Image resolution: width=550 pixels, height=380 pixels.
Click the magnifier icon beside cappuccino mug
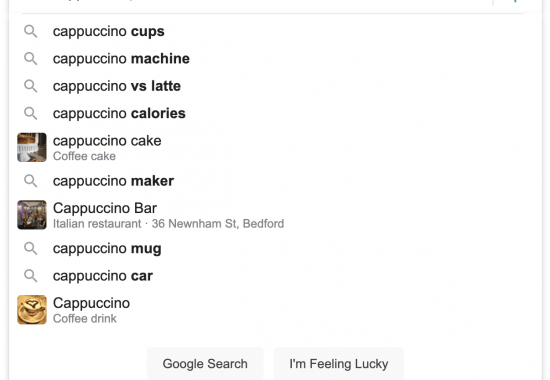click(x=31, y=248)
